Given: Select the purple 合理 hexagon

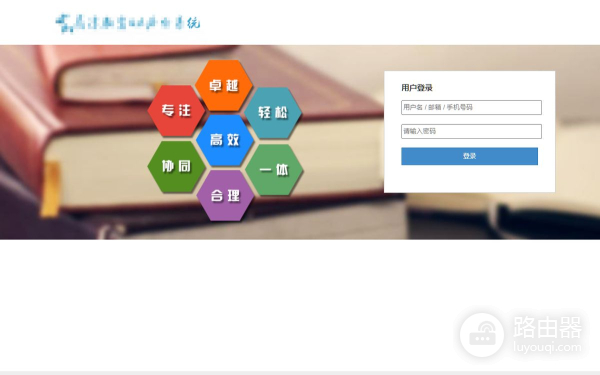Looking at the screenshot, I should (x=225, y=196).
